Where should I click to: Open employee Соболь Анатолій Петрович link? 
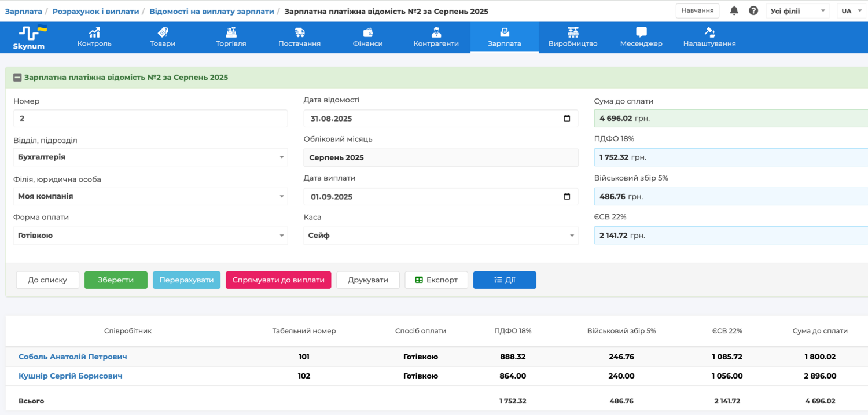pos(73,357)
